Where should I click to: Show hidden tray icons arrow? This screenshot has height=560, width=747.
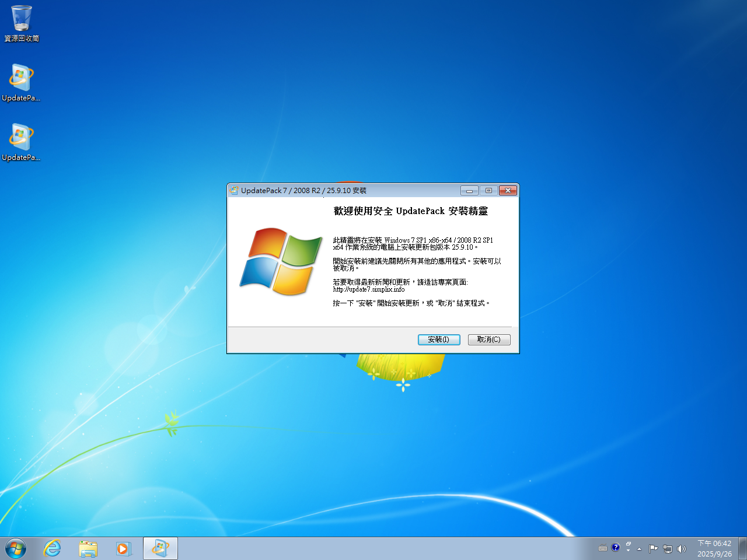(x=640, y=549)
